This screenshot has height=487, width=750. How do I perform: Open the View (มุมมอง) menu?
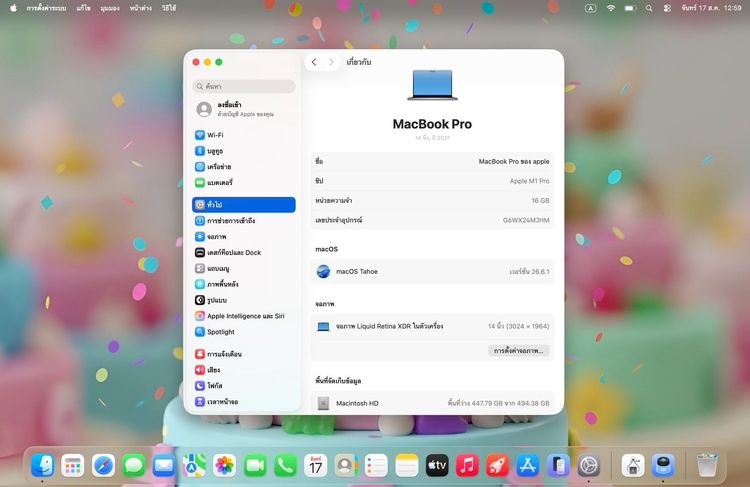click(110, 8)
